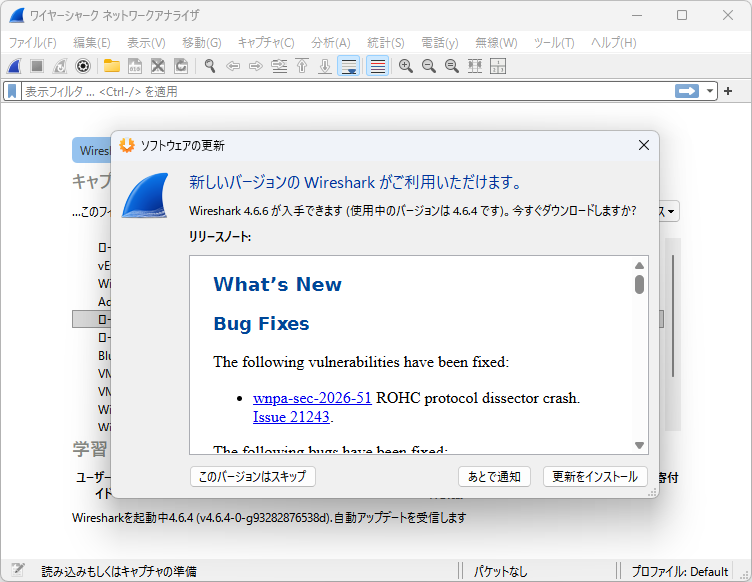
Task: Zoom in main window text icon
Action: click(406, 66)
